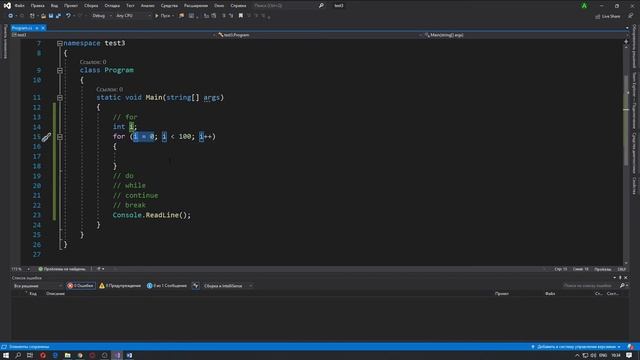
Task: Click the build filter icon in the error list
Action: [x=196, y=286]
